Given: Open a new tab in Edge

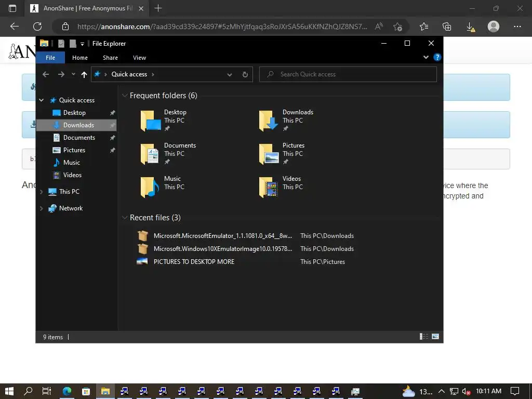Looking at the screenshot, I should (158, 8).
